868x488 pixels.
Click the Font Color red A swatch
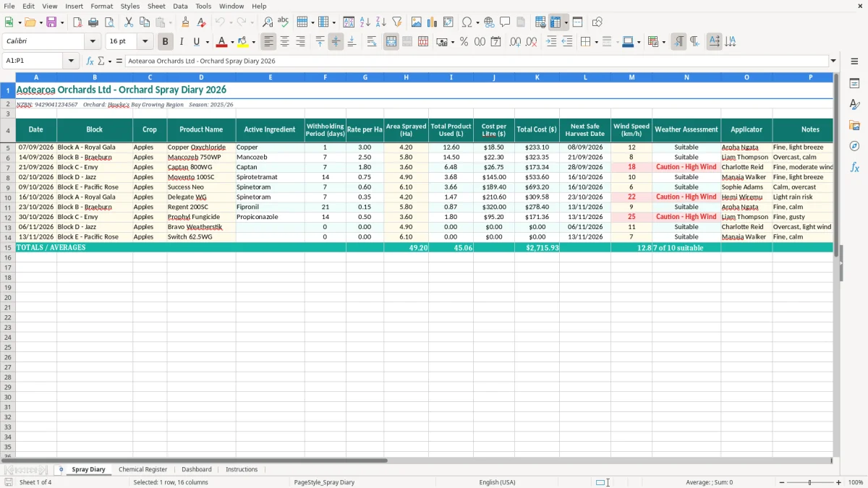click(x=222, y=42)
